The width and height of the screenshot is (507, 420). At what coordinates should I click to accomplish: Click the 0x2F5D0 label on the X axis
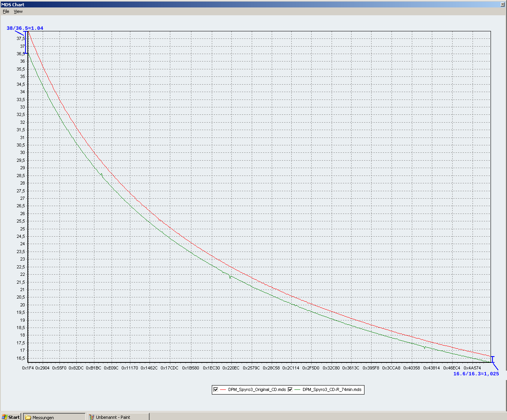pyautogui.click(x=311, y=368)
